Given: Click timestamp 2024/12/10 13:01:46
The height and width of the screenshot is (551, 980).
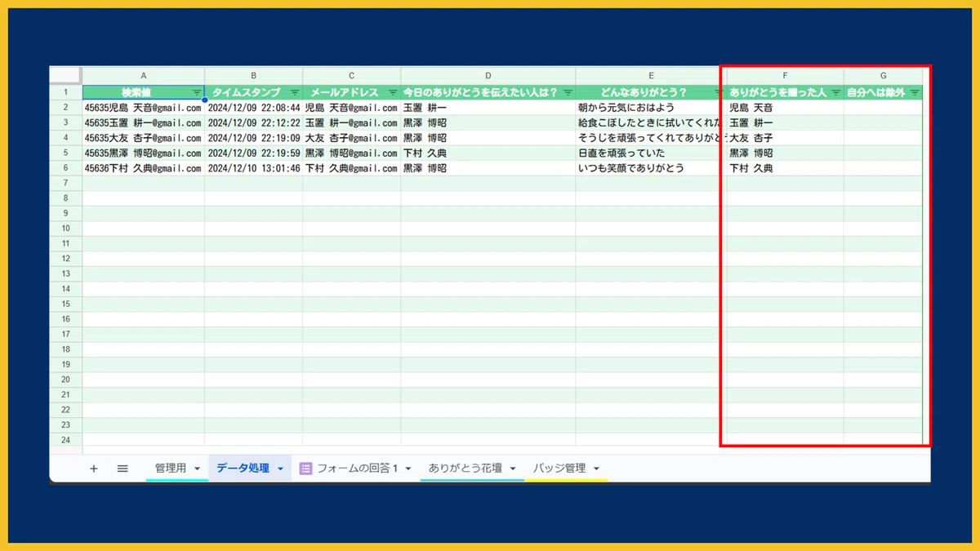Looking at the screenshot, I should coord(253,168).
